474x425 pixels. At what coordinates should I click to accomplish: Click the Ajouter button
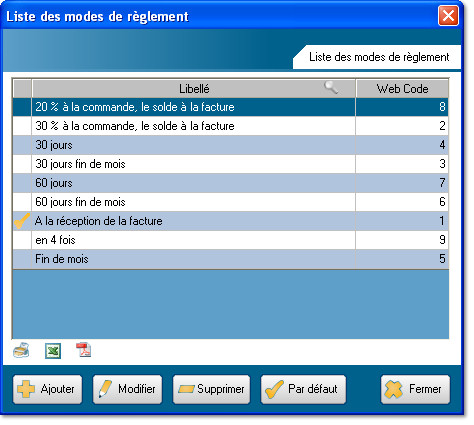pyautogui.click(x=47, y=389)
